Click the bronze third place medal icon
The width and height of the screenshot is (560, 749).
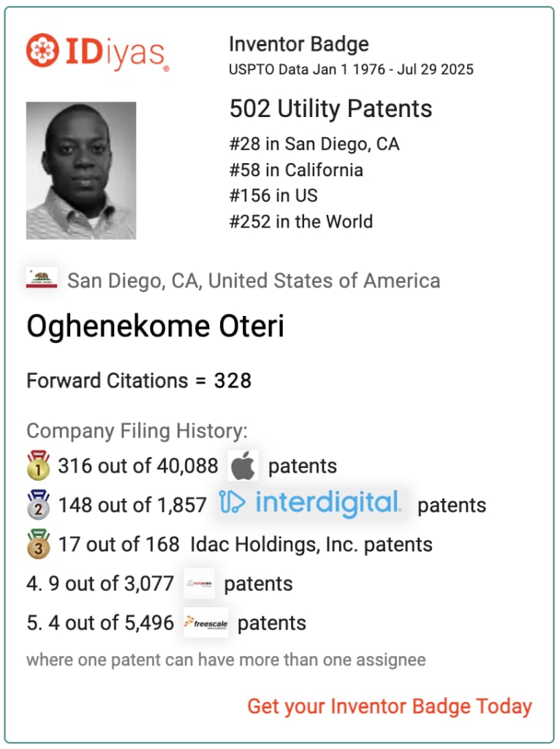click(x=39, y=543)
